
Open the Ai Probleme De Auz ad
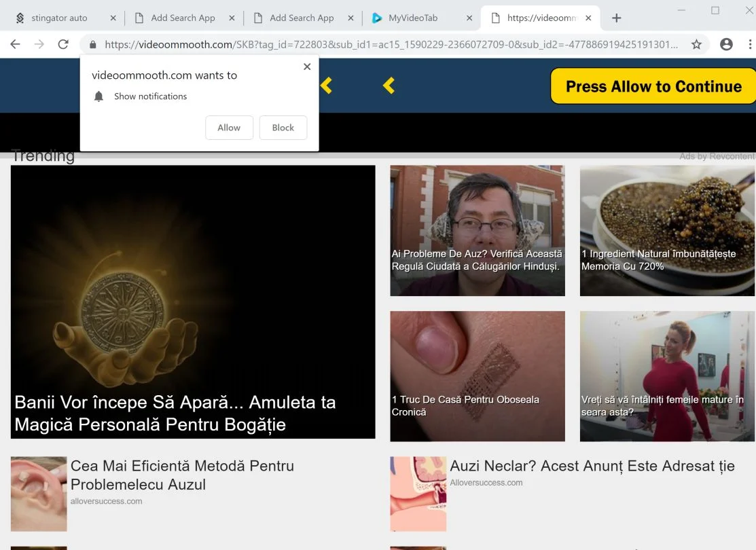click(478, 231)
